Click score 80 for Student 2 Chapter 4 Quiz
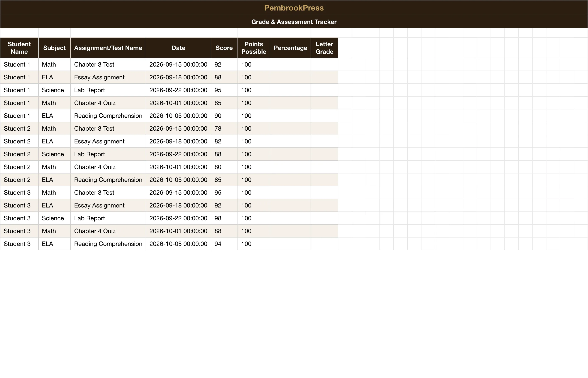 [224, 167]
